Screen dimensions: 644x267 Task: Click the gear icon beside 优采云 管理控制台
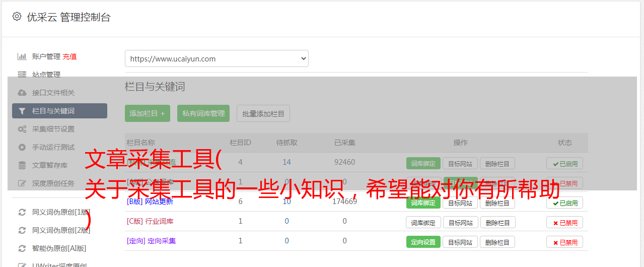tap(17, 17)
